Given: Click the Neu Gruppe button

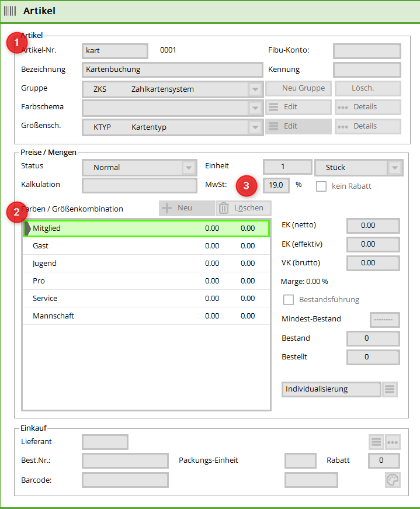Looking at the screenshot, I should 298,88.
